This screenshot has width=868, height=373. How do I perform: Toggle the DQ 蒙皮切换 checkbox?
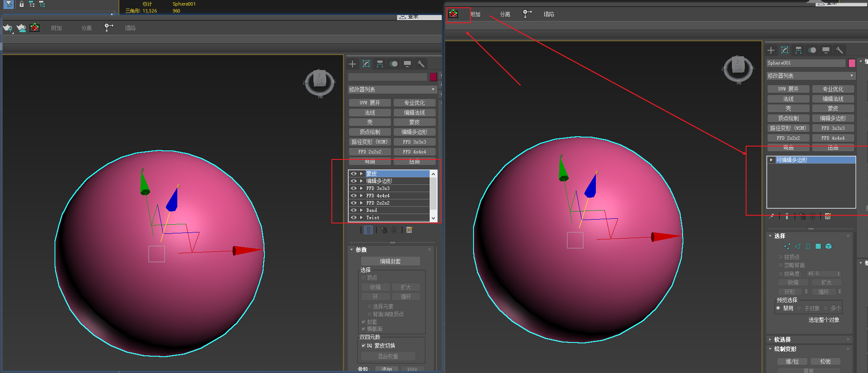363,345
